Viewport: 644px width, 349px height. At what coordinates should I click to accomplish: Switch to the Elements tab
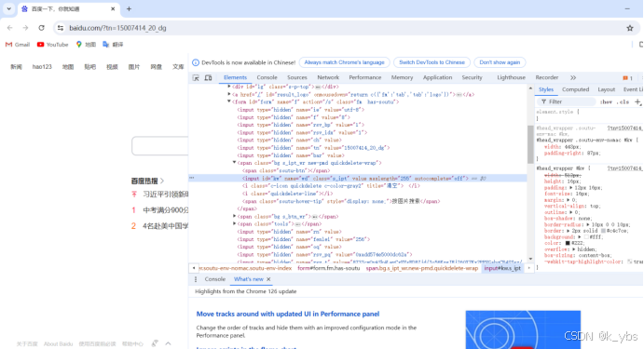[235, 77]
